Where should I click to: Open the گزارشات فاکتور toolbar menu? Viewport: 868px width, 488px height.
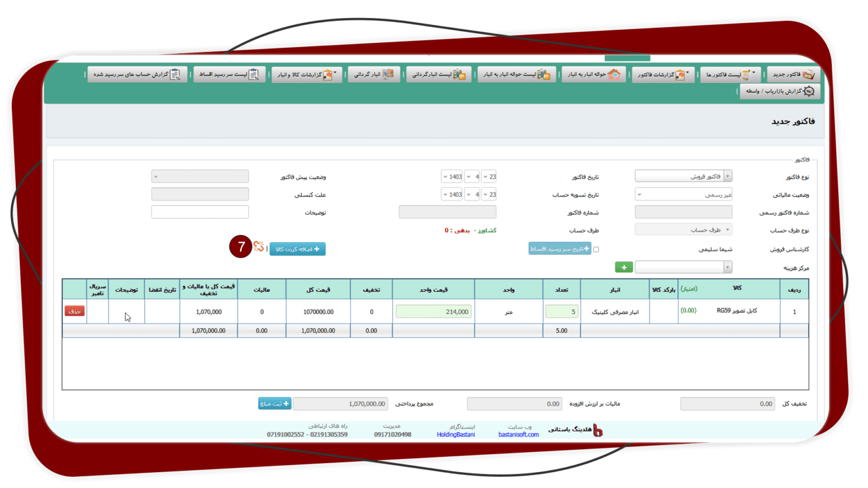(x=663, y=75)
